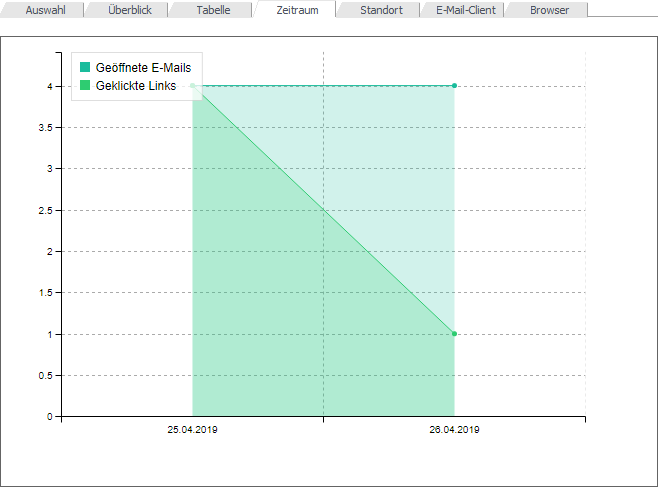Toggle the Geöffnete E-Mails legend label
The image size is (658, 487).
[143, 68]
